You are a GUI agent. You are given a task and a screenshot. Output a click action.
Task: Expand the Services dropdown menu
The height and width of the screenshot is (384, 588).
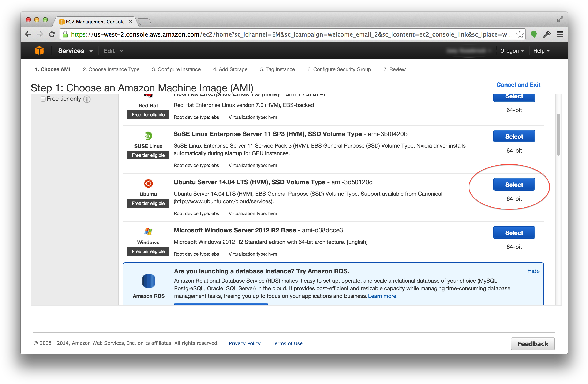pyautogui.click(x=75, y=51)
